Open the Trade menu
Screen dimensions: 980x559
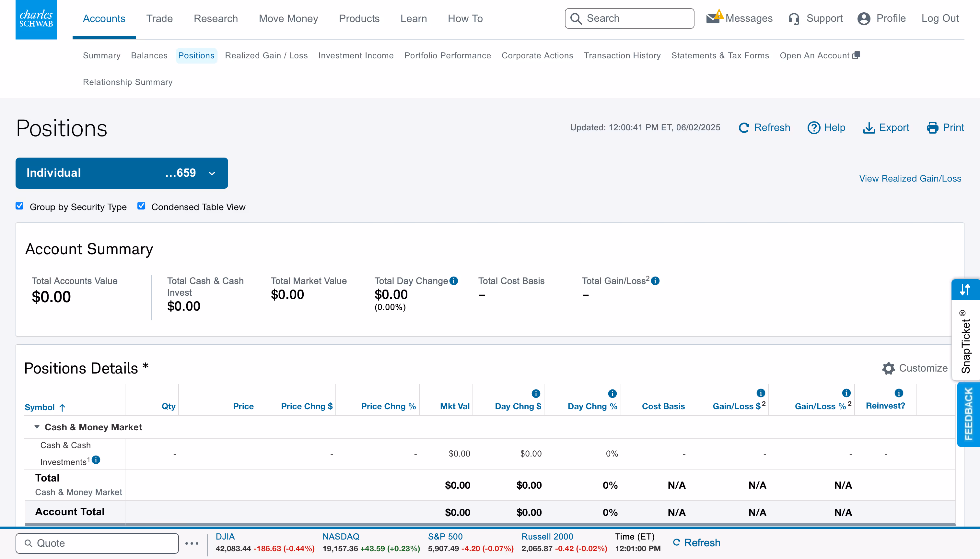pyautogui.click(x=159, y=18)
